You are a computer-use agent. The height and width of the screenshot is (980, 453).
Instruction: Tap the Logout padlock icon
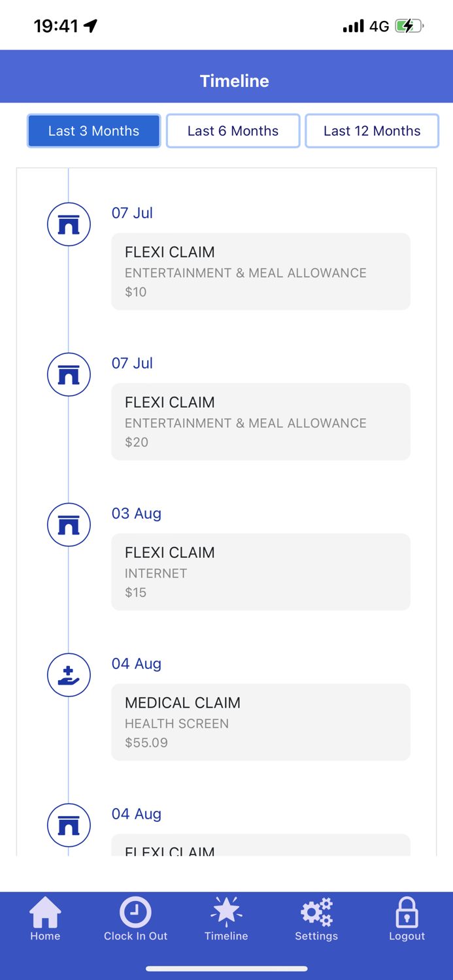[x=407, y=913]
